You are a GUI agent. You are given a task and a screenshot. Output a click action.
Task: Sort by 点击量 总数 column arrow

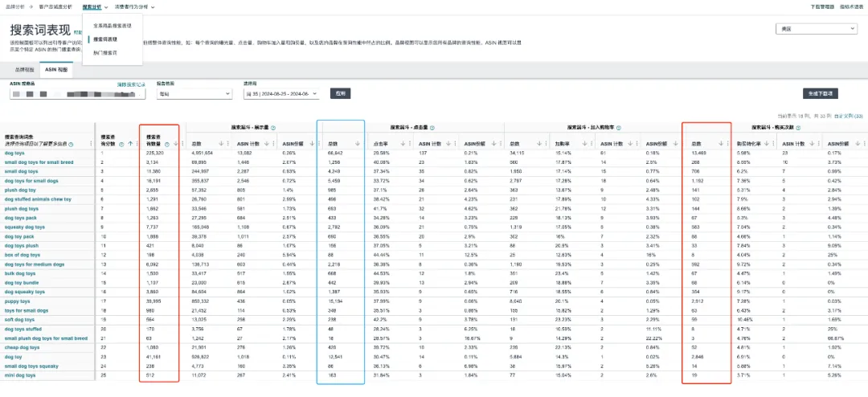click(x=358, y=143)
